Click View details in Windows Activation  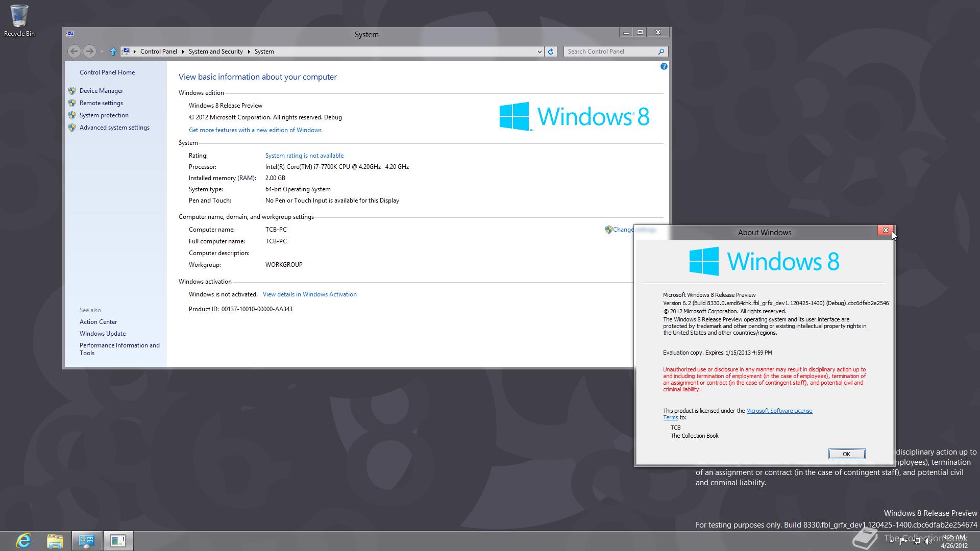coord(309,294)
